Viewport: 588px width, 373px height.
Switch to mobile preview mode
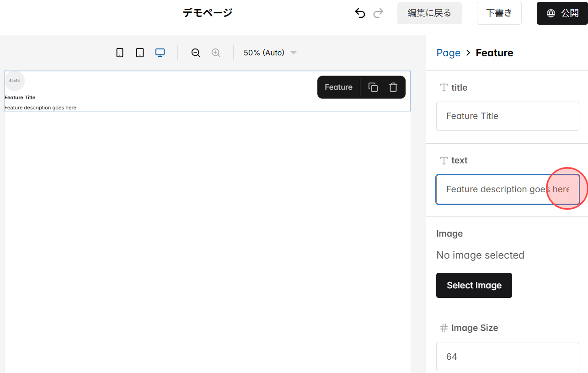(119, 52)
